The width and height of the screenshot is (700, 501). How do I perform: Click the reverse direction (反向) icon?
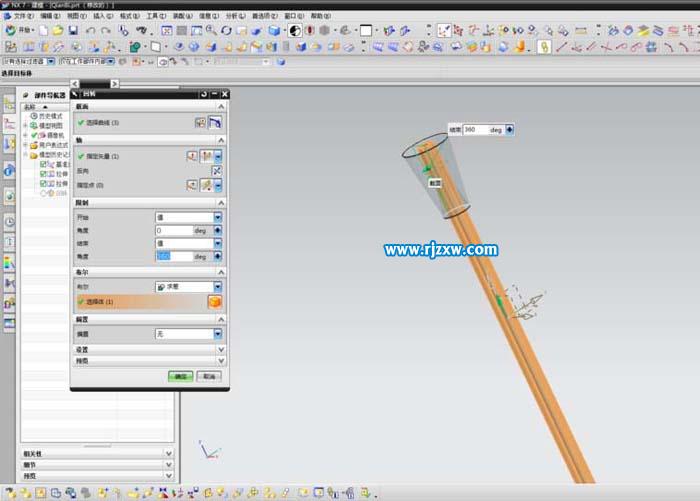pyautogui.click(x=216, y=171)
